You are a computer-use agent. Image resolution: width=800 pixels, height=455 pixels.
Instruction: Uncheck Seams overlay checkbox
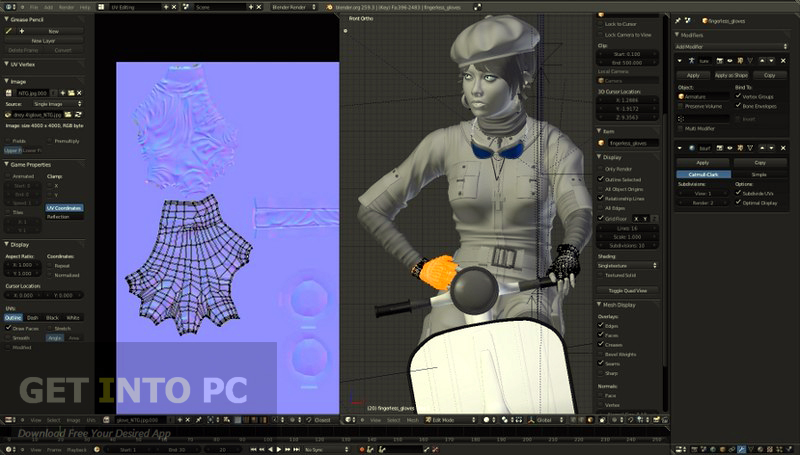601,363
